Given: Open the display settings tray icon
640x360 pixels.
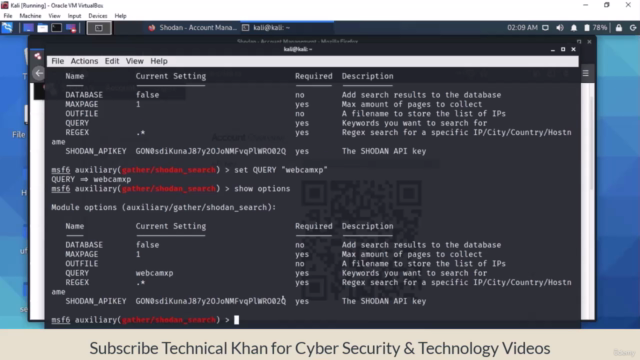Looking at the screenshot, I should click(x=545, y=28).
